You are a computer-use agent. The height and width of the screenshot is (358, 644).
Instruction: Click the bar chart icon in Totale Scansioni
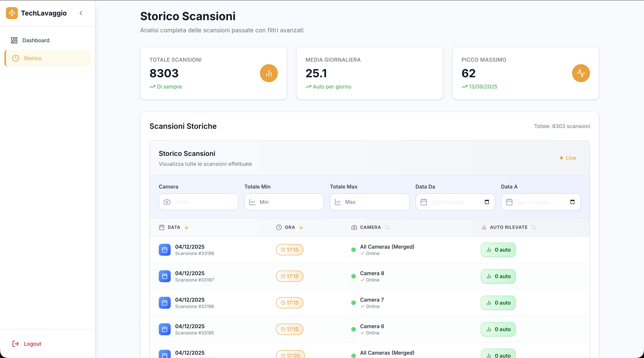[269, 73]
